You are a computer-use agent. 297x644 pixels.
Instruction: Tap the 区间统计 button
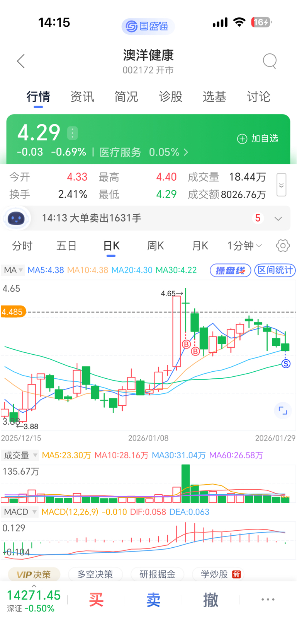click(275, 270)
